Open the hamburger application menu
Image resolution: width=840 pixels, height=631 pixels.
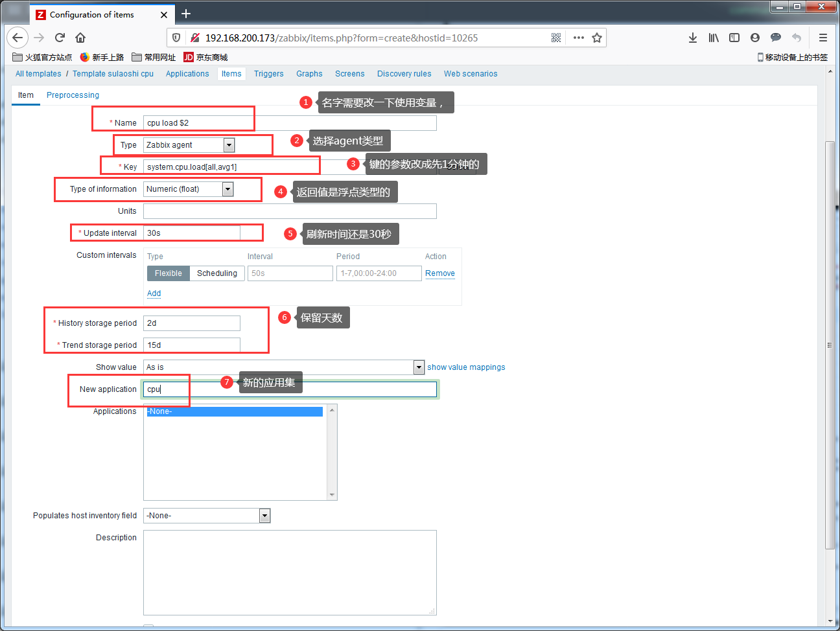[823, 38]
